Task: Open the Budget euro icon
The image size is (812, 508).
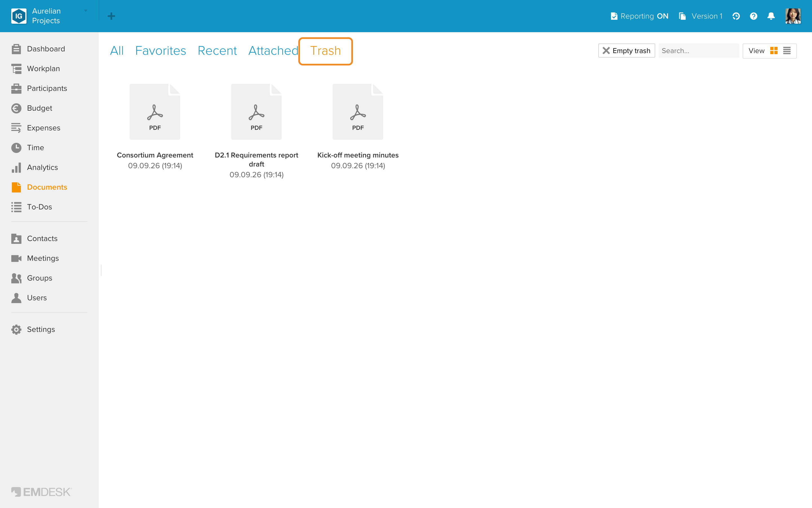Action: 16,108
